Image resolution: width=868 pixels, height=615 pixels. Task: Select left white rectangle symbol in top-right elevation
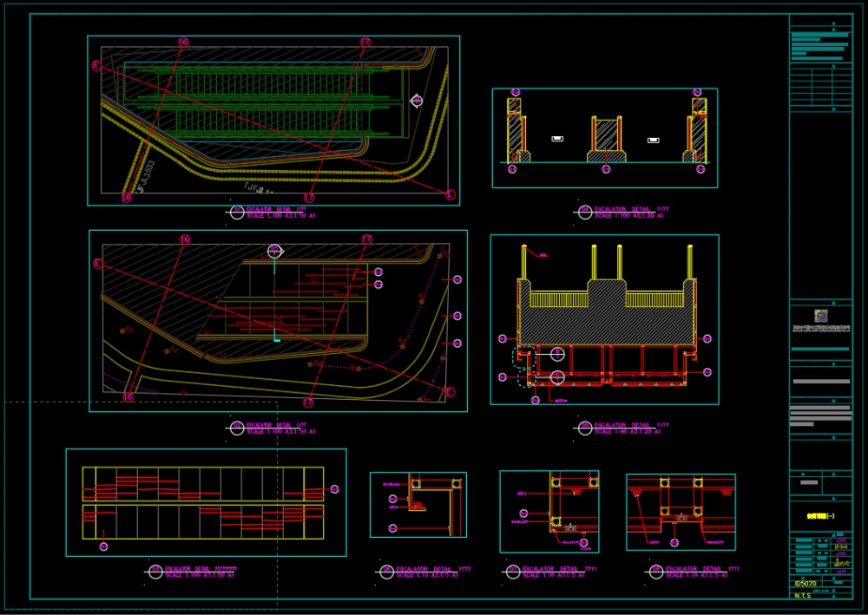tap(557, 139)
